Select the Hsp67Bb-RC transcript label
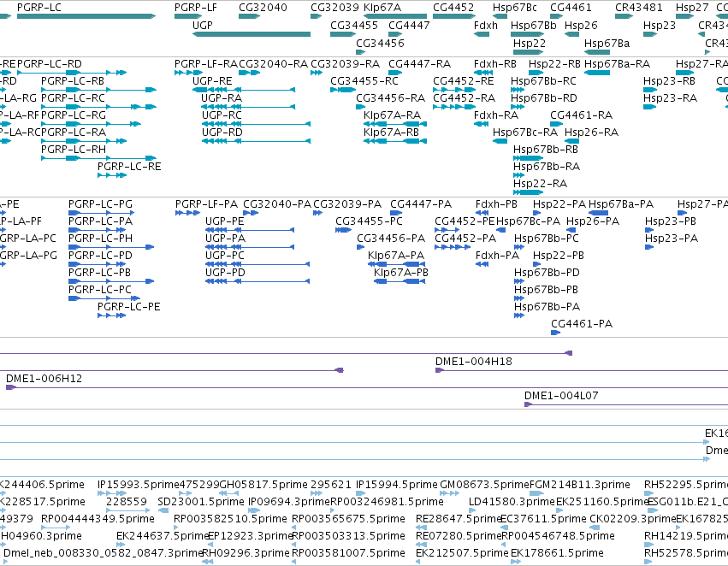Image resolution: width=728 pixels, height=566 pixels. tap(543, 80)
